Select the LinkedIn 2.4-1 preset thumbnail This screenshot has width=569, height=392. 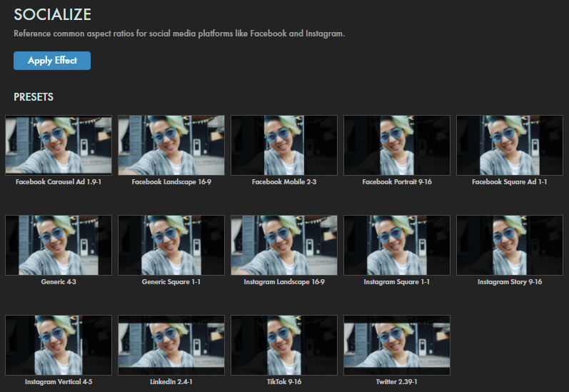pyautogui.click(x=171, y=345)
